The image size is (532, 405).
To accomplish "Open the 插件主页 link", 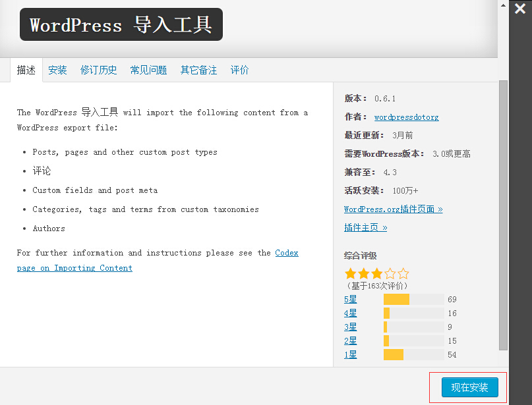I will pos(365,227).
